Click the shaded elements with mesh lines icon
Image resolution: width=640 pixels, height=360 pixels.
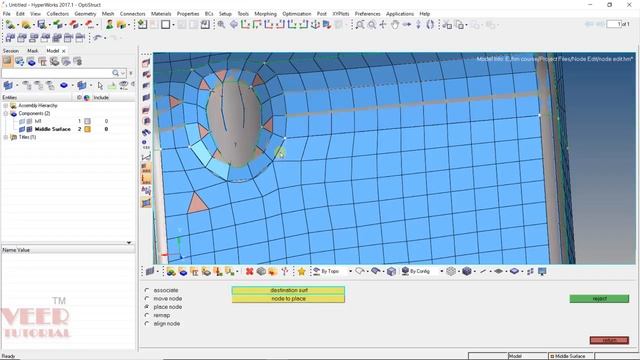tap(467, 271)
